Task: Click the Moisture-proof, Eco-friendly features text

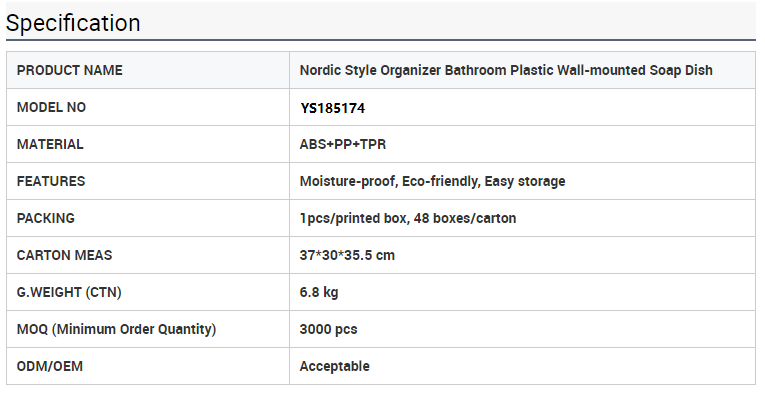Action: pos(432,181)
